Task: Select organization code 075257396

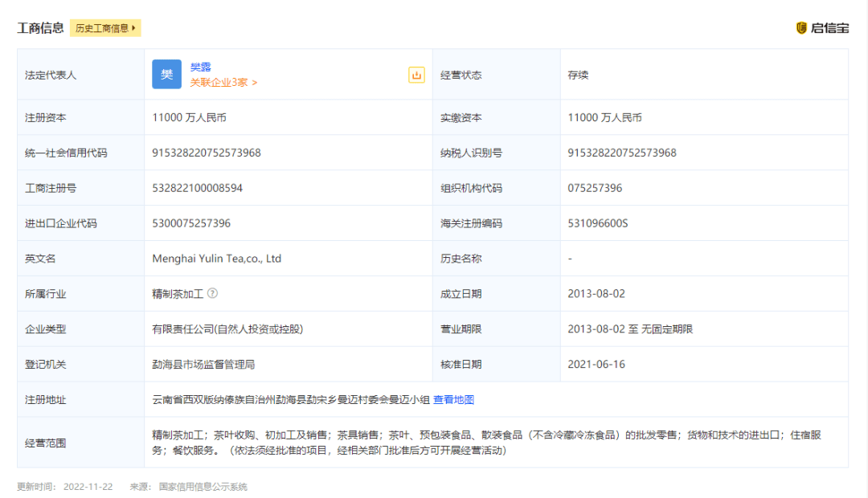Action: click(595, 188)
